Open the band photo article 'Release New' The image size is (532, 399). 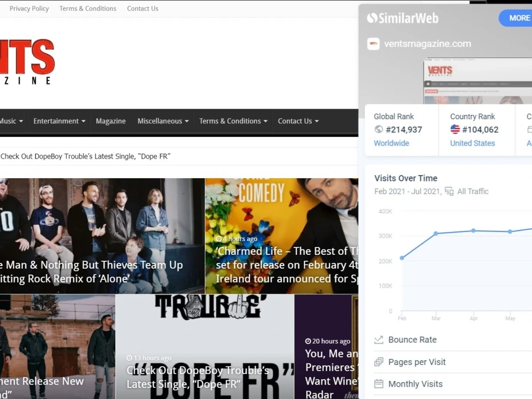(57, 347)
